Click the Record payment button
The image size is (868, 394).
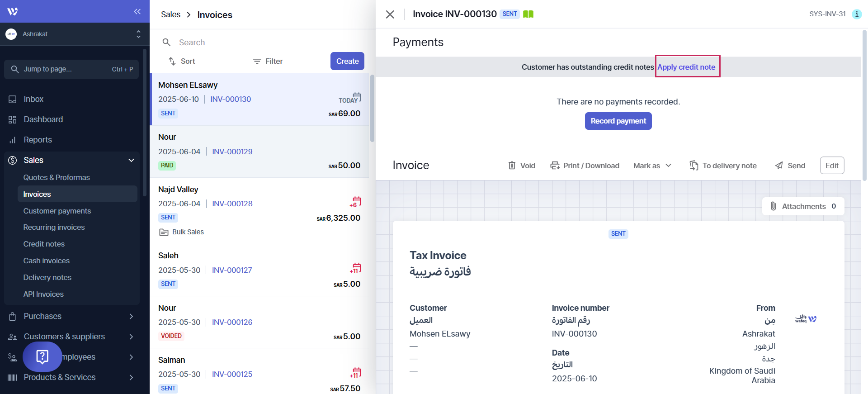[618, 121]
